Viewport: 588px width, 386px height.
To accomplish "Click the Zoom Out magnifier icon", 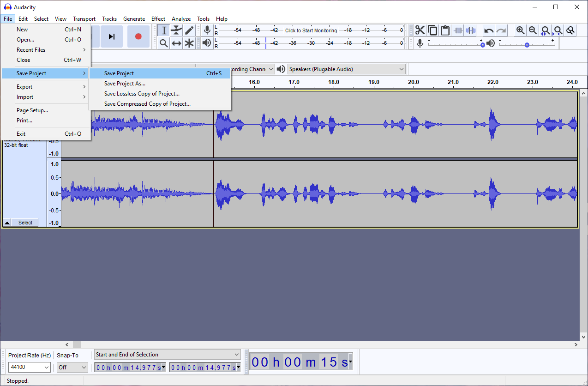I will (x=533, y=30).
